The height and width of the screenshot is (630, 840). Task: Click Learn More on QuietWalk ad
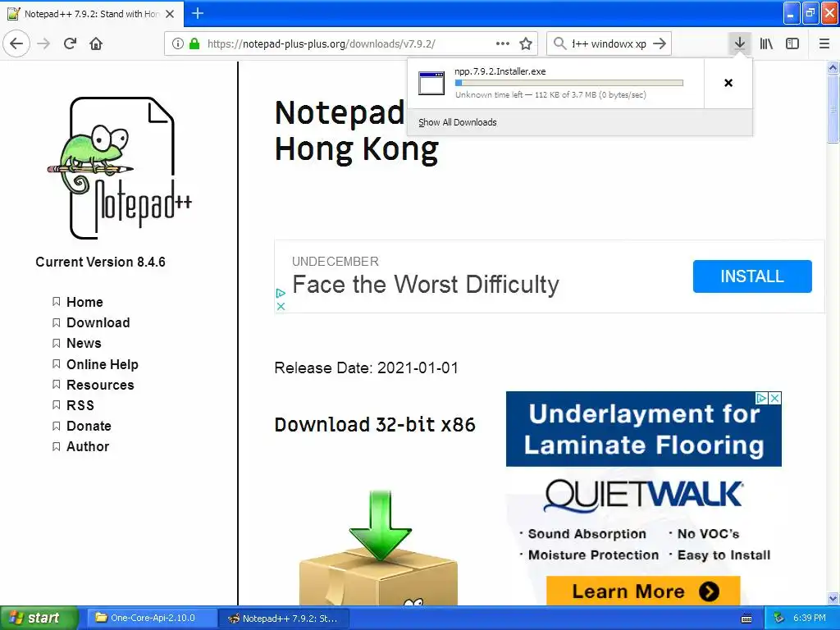643,591
